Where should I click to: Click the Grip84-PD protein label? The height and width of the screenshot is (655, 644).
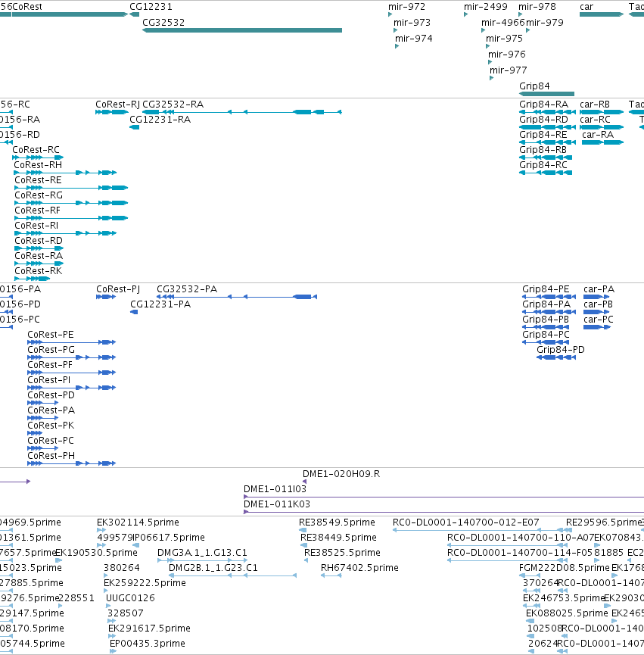[561, 350]
